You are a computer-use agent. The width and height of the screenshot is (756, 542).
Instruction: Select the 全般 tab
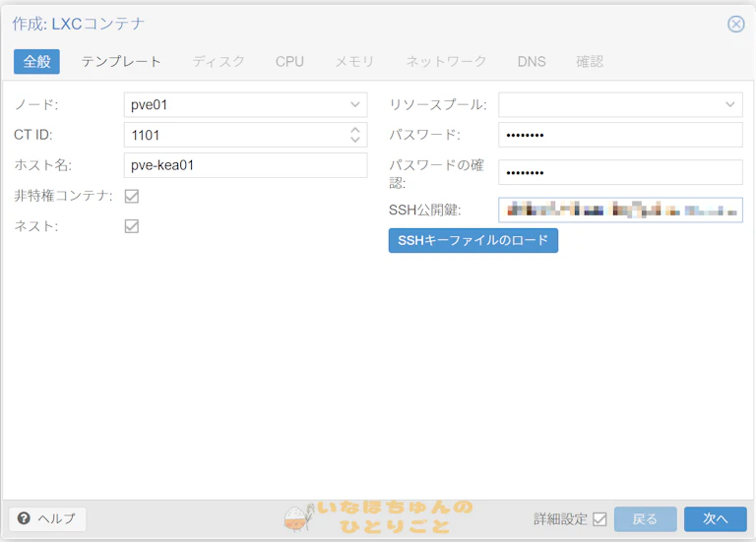[x=36, y=61]
